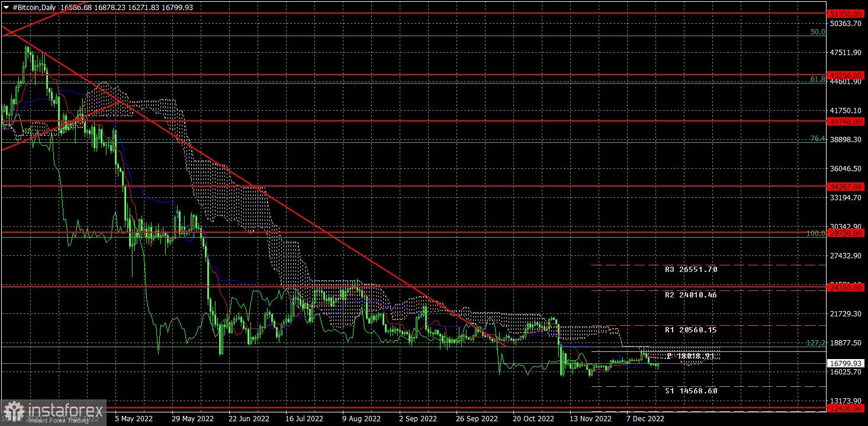Click the 16025.70 price axis value
Screen dimensions: 868x426
click(845, 371)
